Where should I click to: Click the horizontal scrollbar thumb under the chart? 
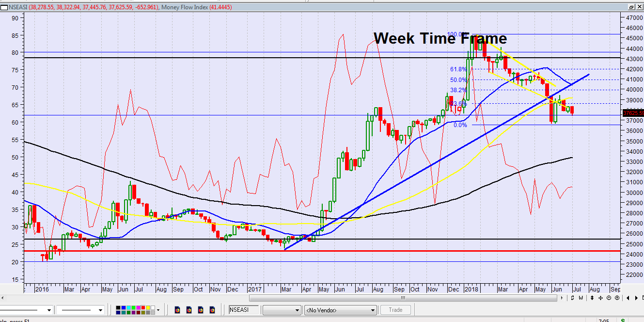click(x=403, y=298)
